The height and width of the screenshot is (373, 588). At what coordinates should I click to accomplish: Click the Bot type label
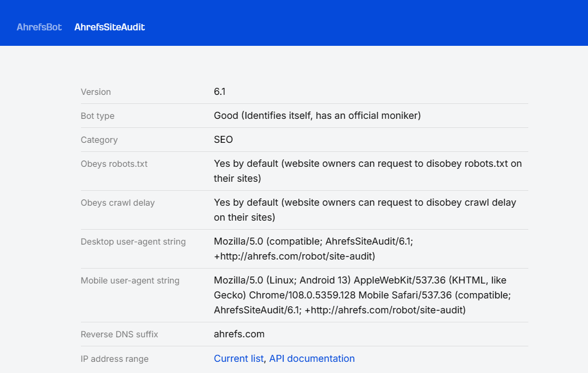[97, 116]
